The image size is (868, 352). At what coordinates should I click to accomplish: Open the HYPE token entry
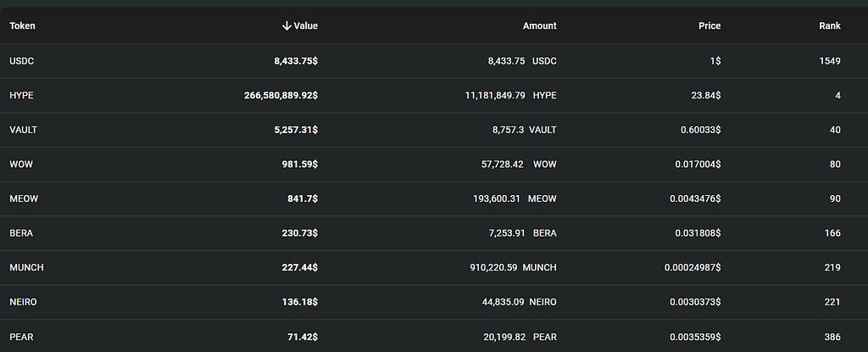[21, 96]
